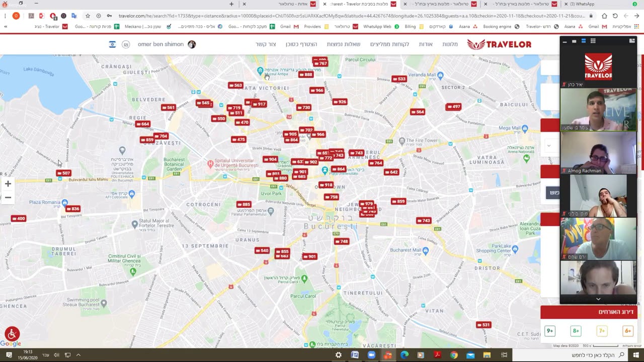Filter by guest rating 8+
The image size is (644, 362).
tap(576, 331)
